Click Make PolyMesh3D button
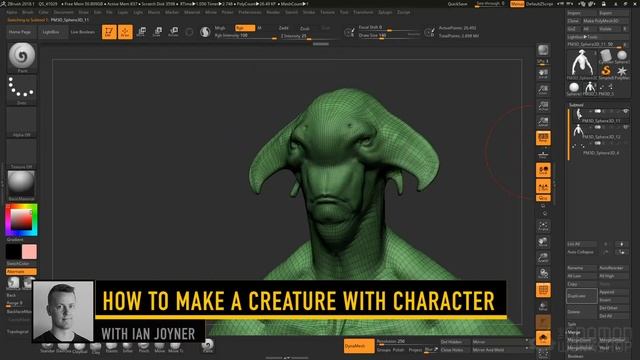The height and width of the screenshot is (360, 640). pos(605,21)
